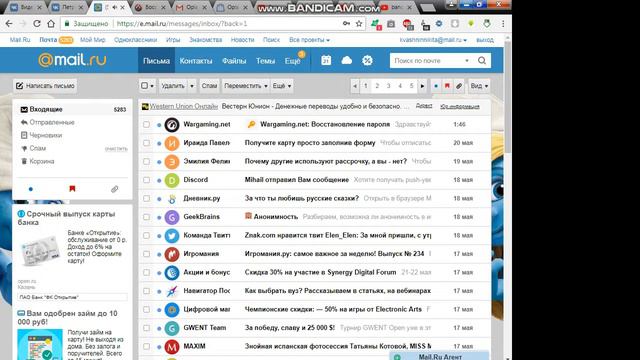Open Western Union Онлайн ad link
Screen dimensions: 640x360
click(x=184, y=107)
